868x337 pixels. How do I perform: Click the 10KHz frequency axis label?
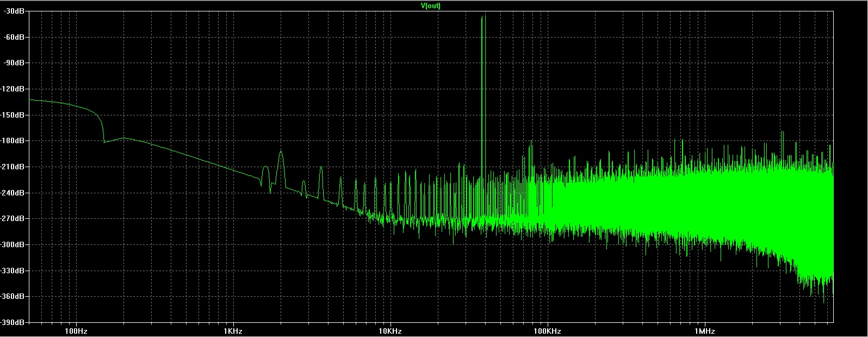coord(390,331)
